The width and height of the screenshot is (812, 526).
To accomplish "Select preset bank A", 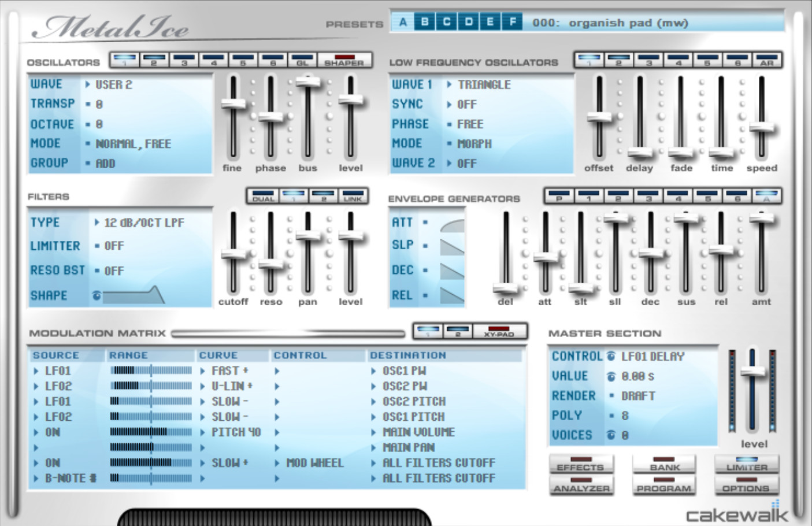I will [x=403, y=23].
